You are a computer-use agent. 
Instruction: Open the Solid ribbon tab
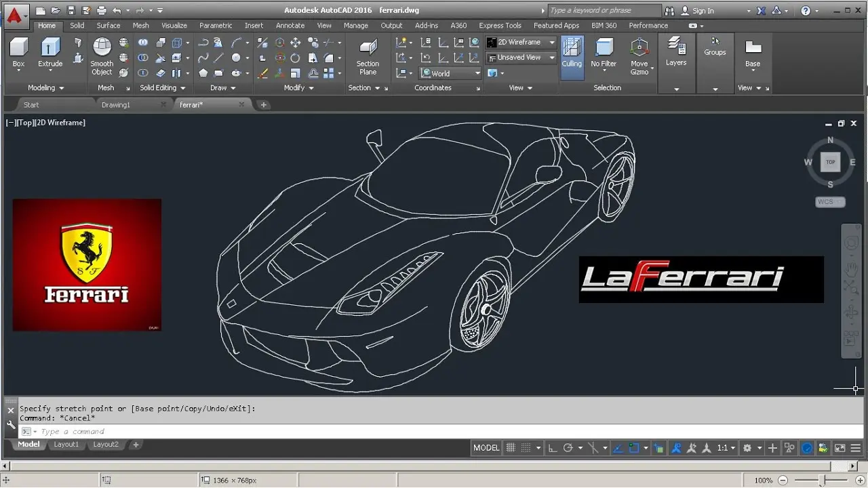77,26
